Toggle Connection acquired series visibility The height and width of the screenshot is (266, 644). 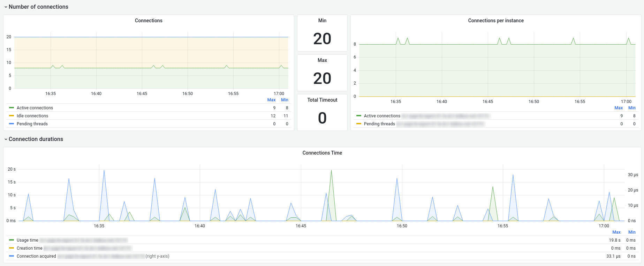(36, 256)
